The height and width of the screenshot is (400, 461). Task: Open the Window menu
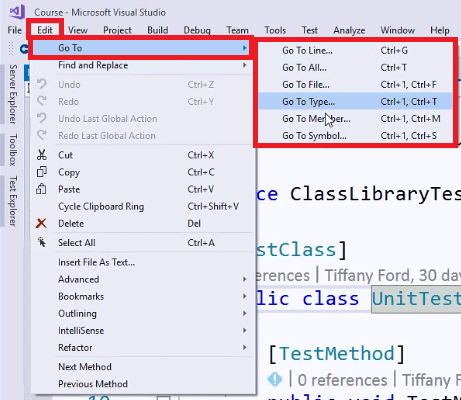click(x=398, y=30)
